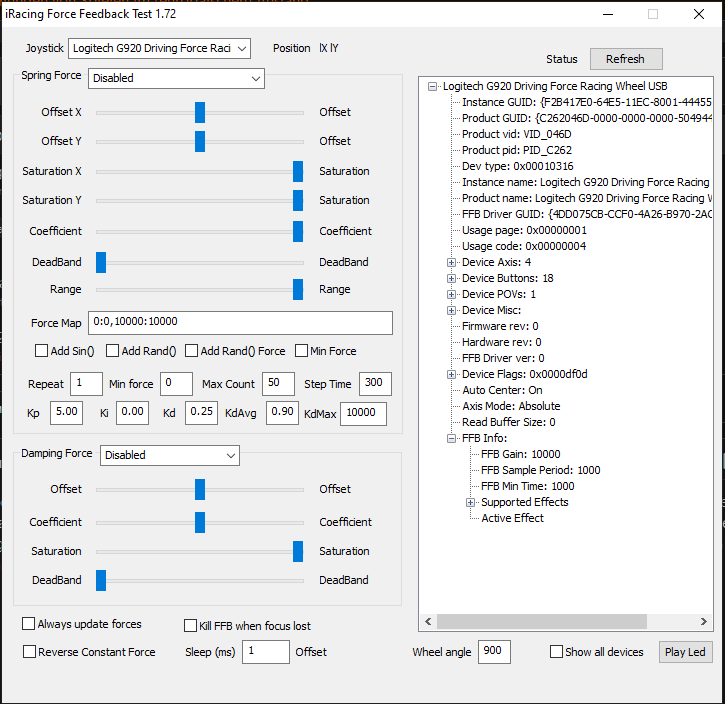Click the Offset X slider thumb
The height and width of the screenshot is (704, 725).
pos(200,113)
